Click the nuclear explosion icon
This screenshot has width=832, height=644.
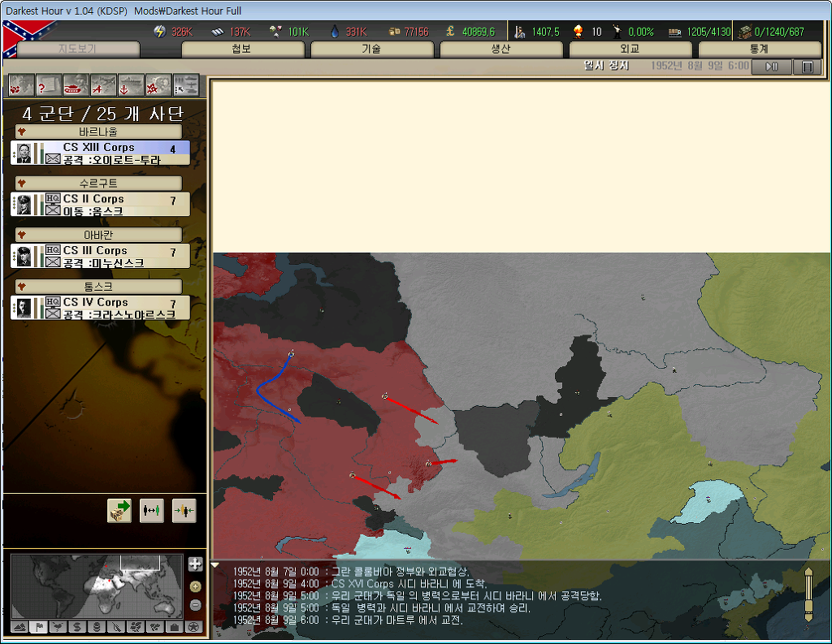(x=578, y=32)
